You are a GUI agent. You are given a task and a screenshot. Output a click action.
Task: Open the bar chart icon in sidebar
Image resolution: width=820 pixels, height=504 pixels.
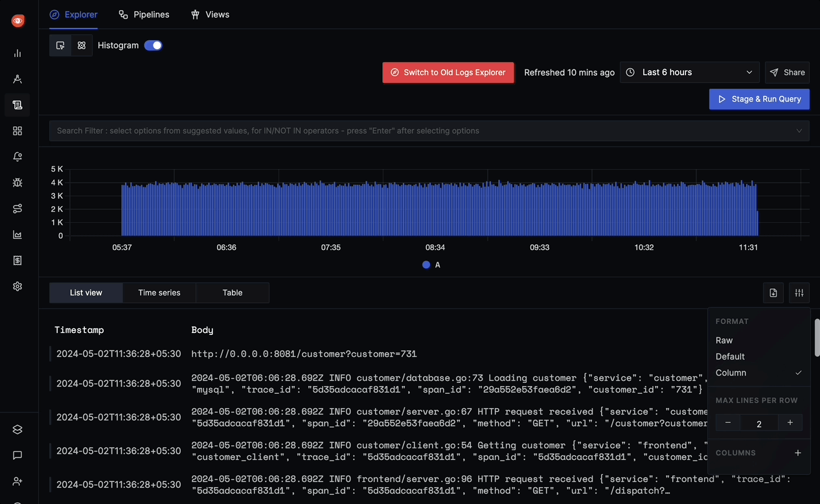click(x=17, y=53)
